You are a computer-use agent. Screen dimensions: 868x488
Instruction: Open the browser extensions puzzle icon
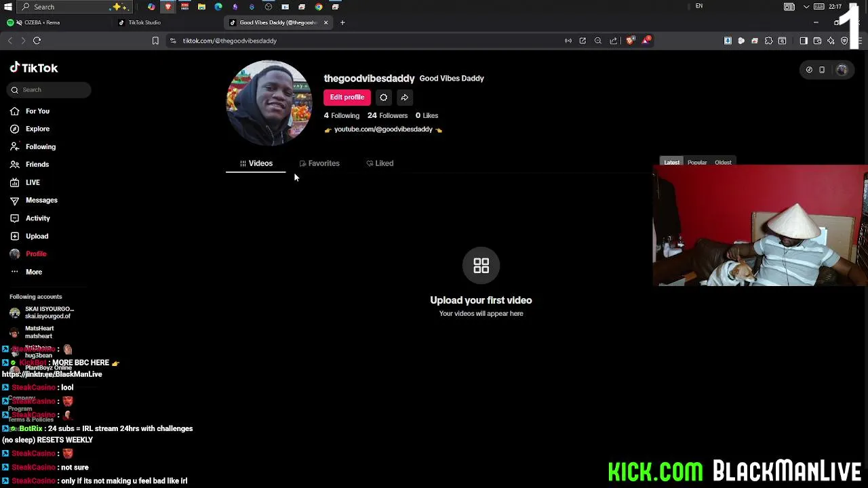768,41
